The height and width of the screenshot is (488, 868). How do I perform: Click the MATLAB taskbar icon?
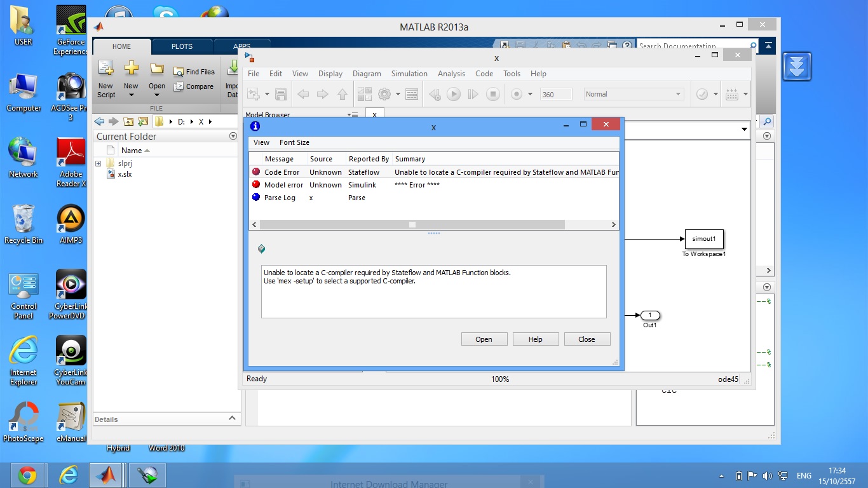(107, 475)
